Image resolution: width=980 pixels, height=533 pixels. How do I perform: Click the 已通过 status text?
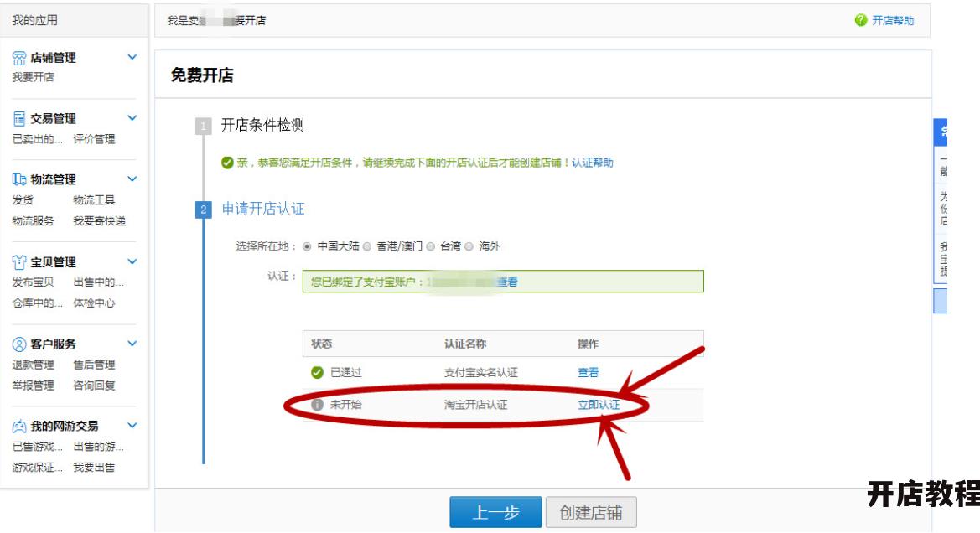pyautogui.click(x=345, y=372)
